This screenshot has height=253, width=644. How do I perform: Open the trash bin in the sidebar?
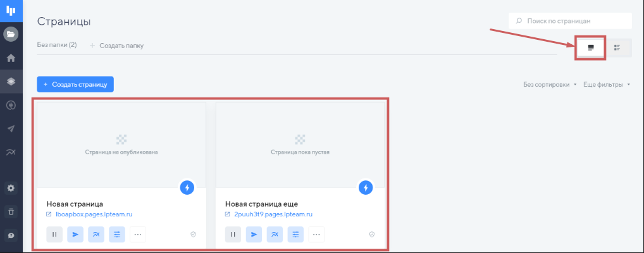coord(11,211)
